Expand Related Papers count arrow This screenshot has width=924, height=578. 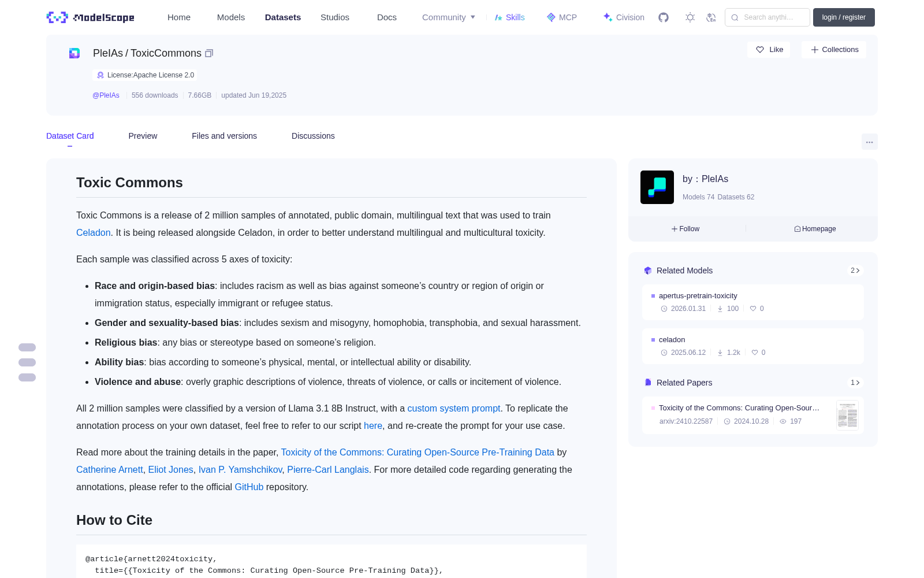(855, 383)
